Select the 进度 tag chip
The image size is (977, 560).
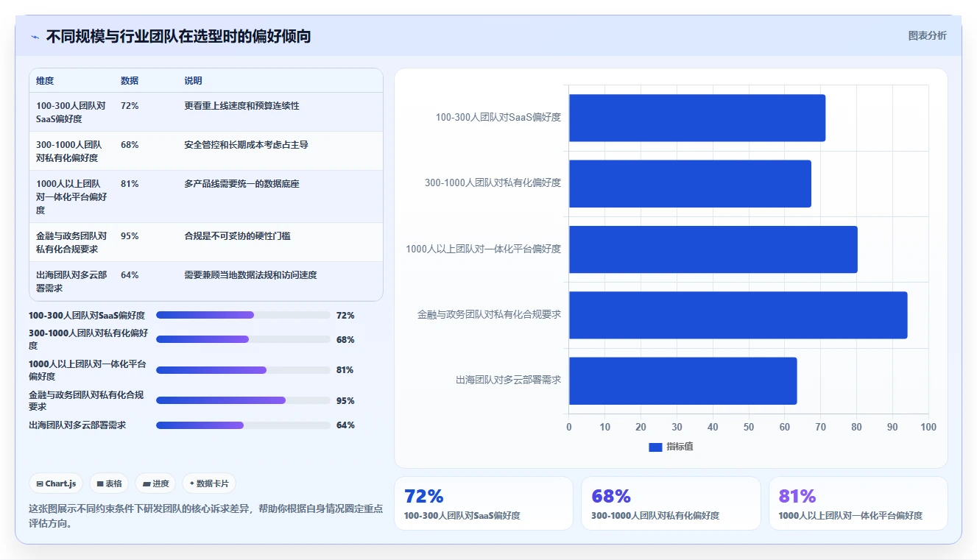point(155,483)
